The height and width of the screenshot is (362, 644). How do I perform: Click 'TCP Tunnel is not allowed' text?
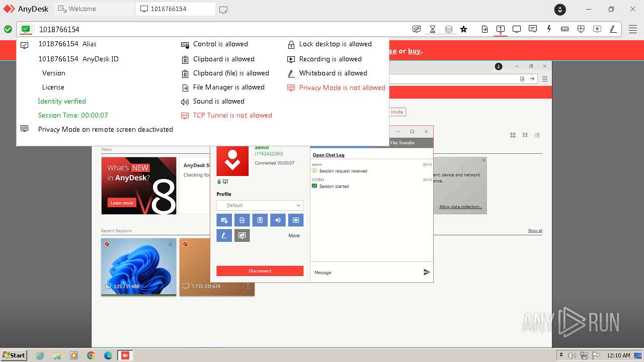pos(232,115)
